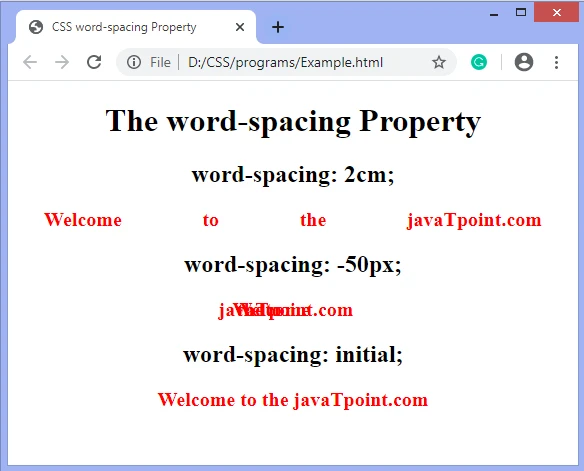Select the CSS word-spacing Property tab
The width and height of the screenshot is (584, 471).
point(136,27)
